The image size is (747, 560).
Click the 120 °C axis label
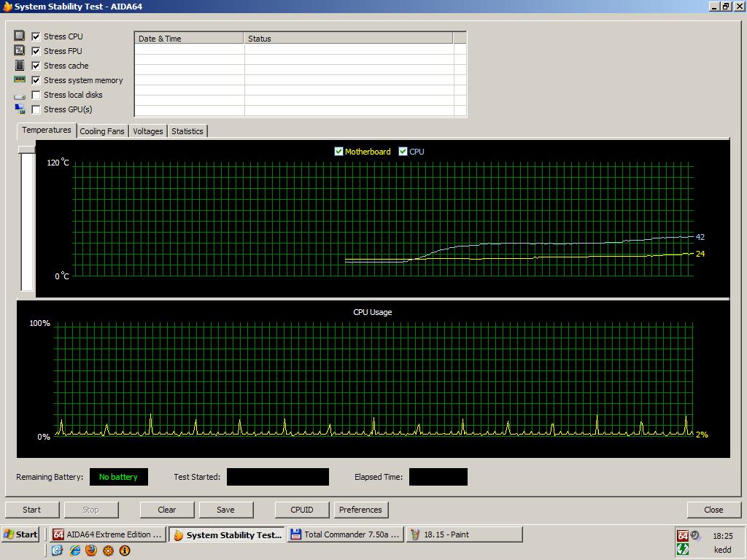click(x=58, y=163)
